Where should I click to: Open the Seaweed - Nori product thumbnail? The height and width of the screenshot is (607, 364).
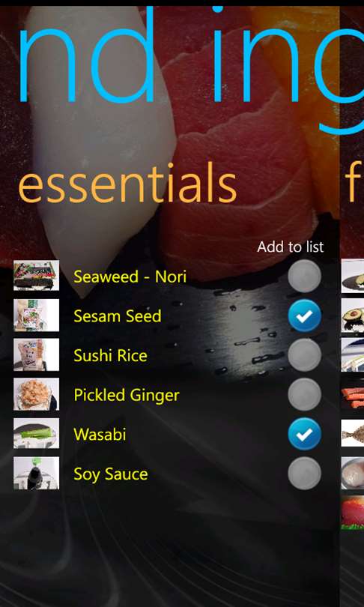click(37, 275)
